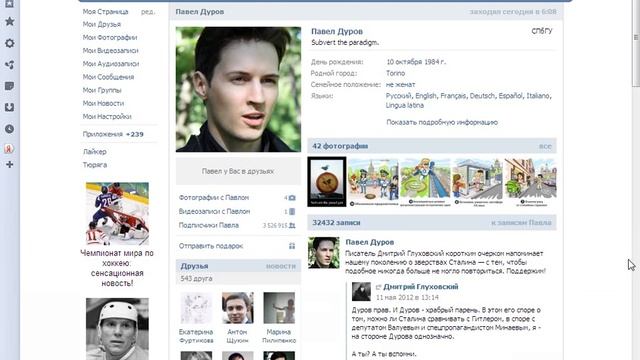The width and height of the screenshot is (640, 360).
Task: Expand Показать подробную информацию
Action: pyautogui.click(x=442, y=122)
